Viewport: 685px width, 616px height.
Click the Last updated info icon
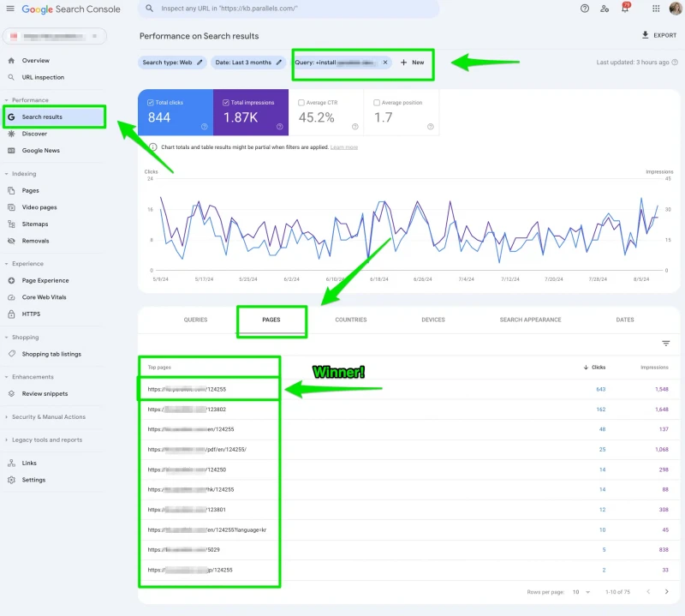coord(675,62)
